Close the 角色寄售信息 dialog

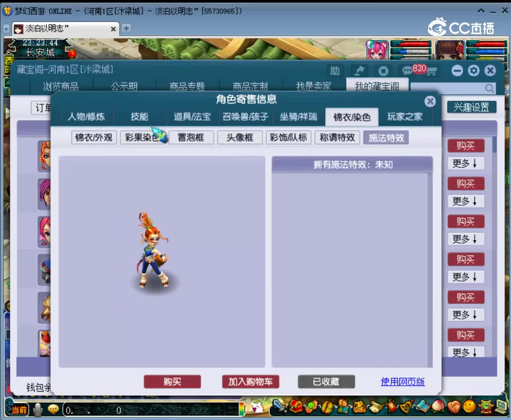coord(430,101)
